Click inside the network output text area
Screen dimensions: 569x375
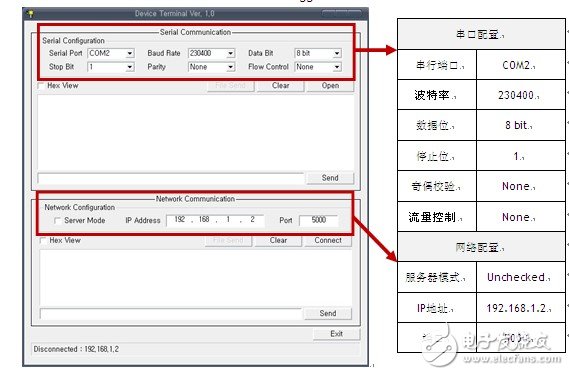point(196,277)
